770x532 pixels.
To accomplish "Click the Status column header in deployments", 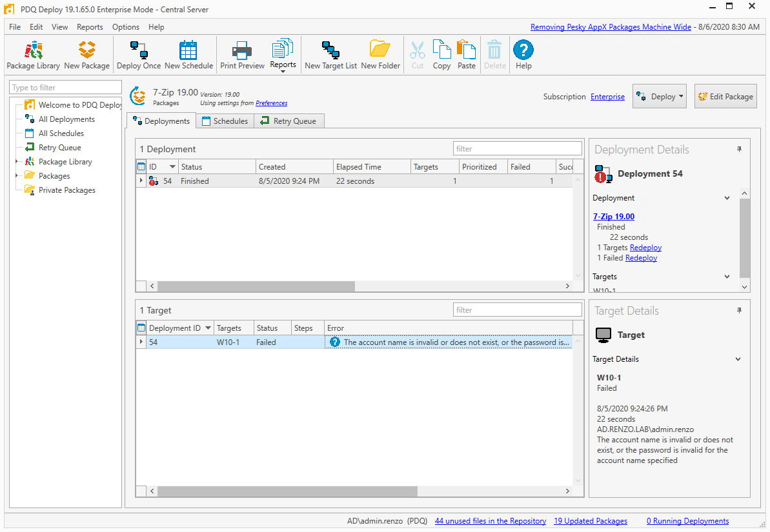I will tap(217, 167).
